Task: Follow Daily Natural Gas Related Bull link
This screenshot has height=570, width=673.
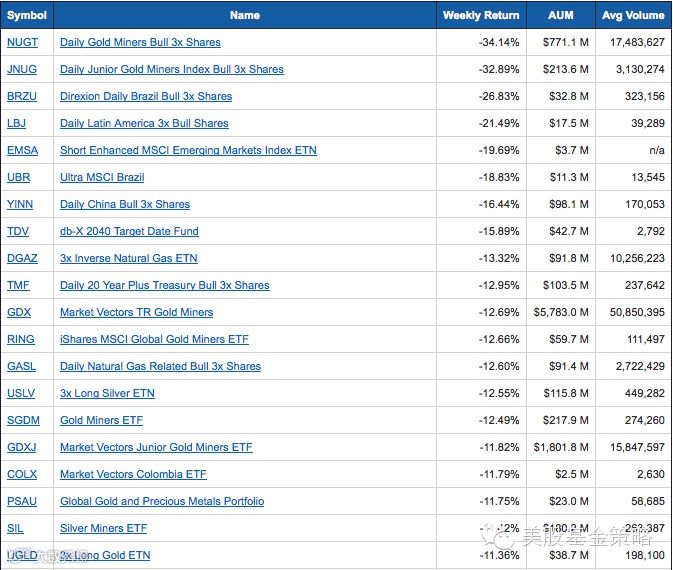Action: click(161, 367)
